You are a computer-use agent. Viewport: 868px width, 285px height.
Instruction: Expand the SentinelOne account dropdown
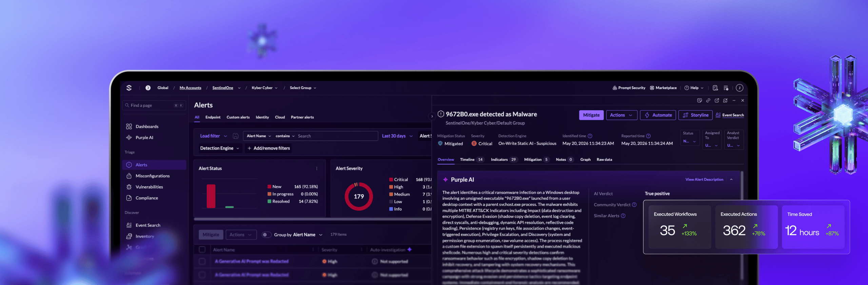[239, 88]
